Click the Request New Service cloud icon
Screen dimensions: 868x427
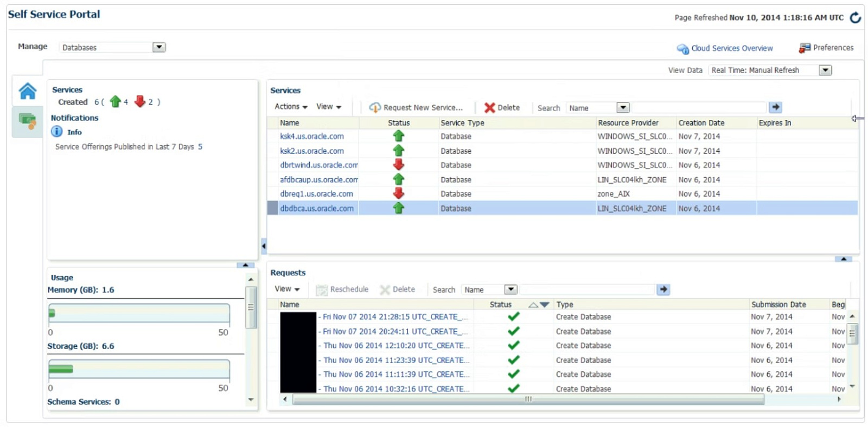[375, 107]
